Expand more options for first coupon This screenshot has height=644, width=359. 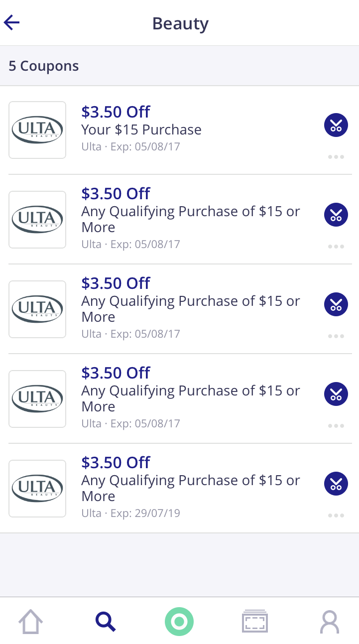point(336,157)
